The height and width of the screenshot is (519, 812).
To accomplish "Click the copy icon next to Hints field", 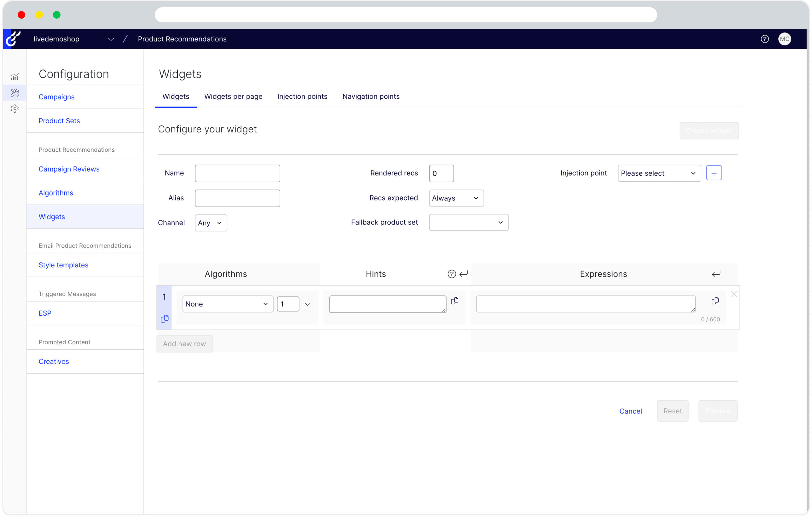I will (455, 300).
